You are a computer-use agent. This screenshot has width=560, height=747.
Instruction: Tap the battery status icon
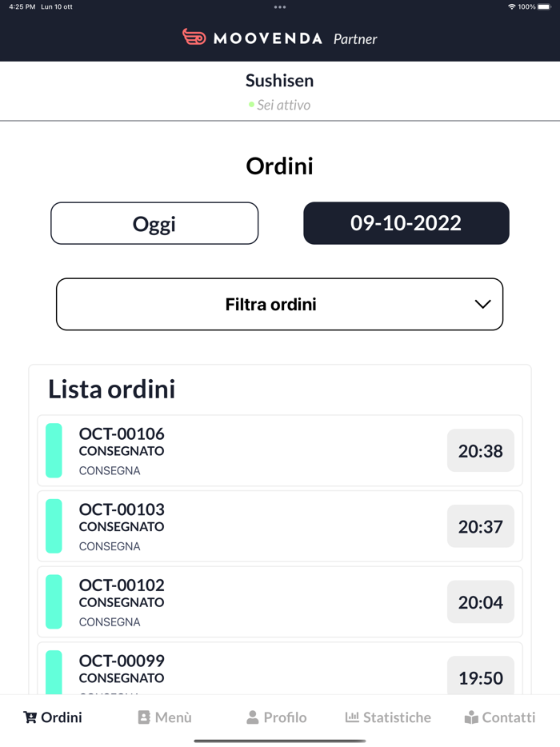550,7
